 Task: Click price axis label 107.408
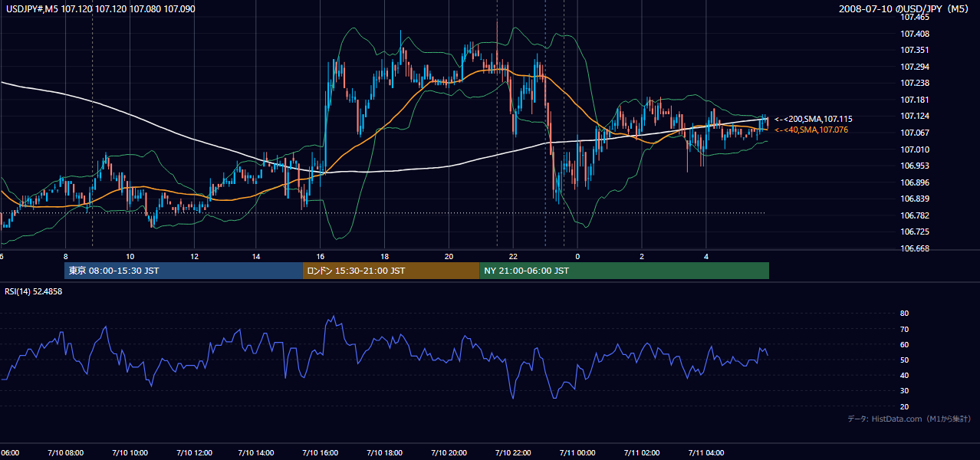pos(914,34)
